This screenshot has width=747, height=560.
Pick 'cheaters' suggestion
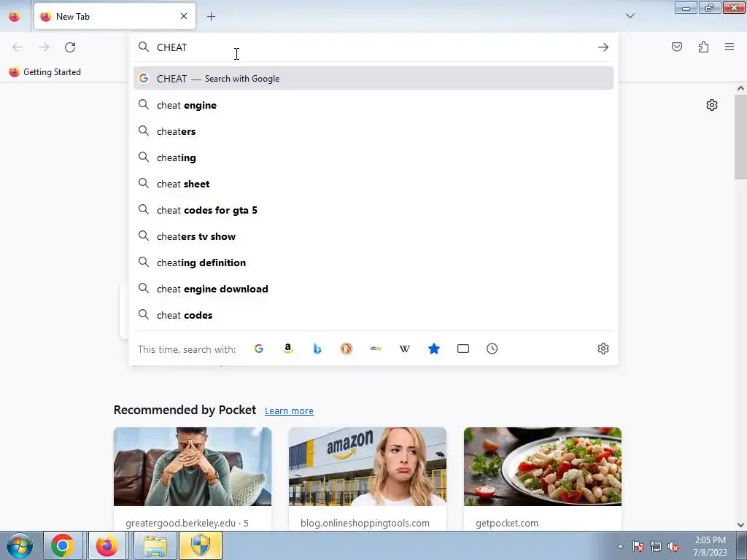coord(373,131)
